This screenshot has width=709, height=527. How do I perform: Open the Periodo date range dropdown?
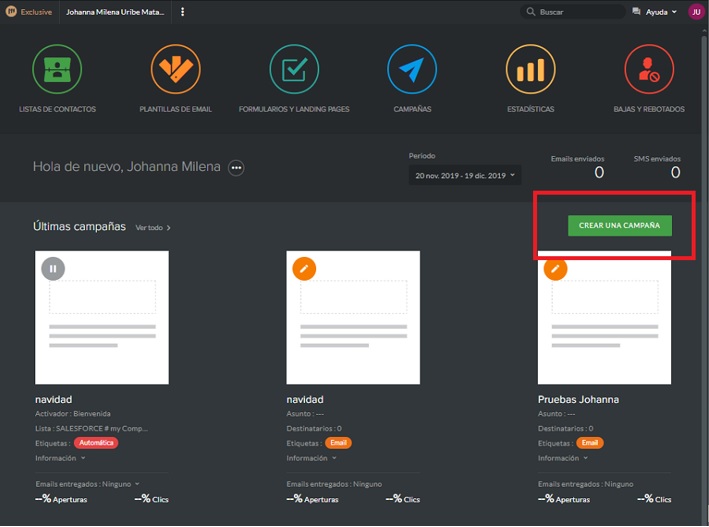465,176
